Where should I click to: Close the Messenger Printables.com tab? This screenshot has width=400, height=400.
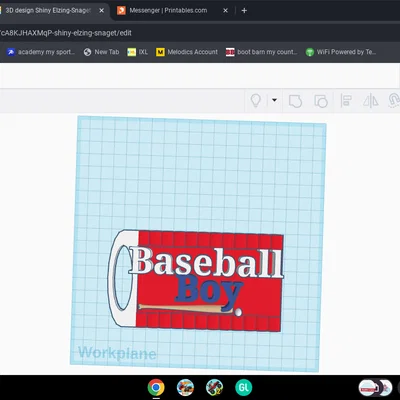[225, 11]
